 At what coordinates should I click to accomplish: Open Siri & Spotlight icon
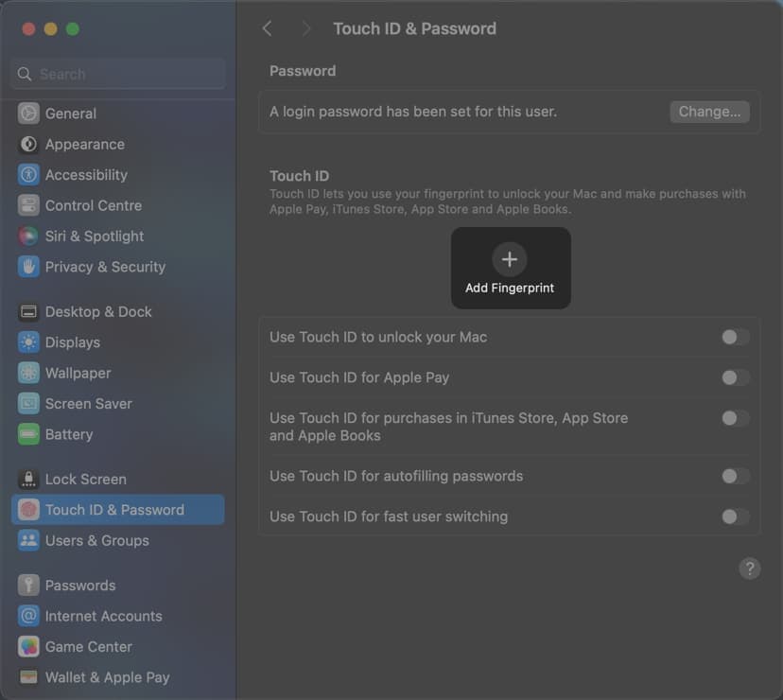(x=28, y=236)
